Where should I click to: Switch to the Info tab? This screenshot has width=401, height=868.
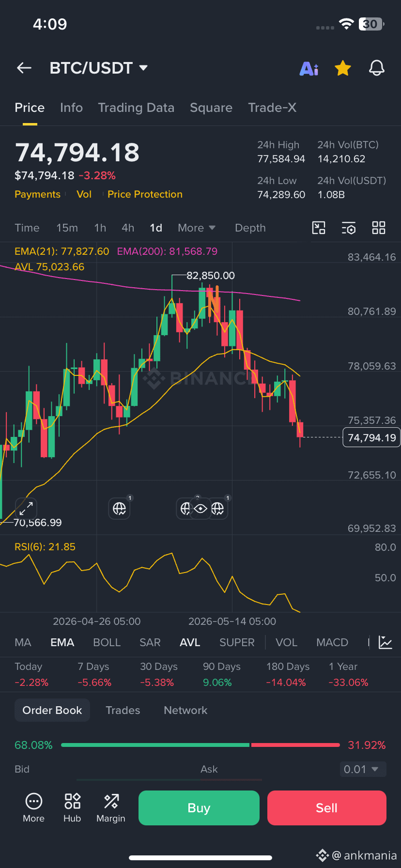[71, 108]
